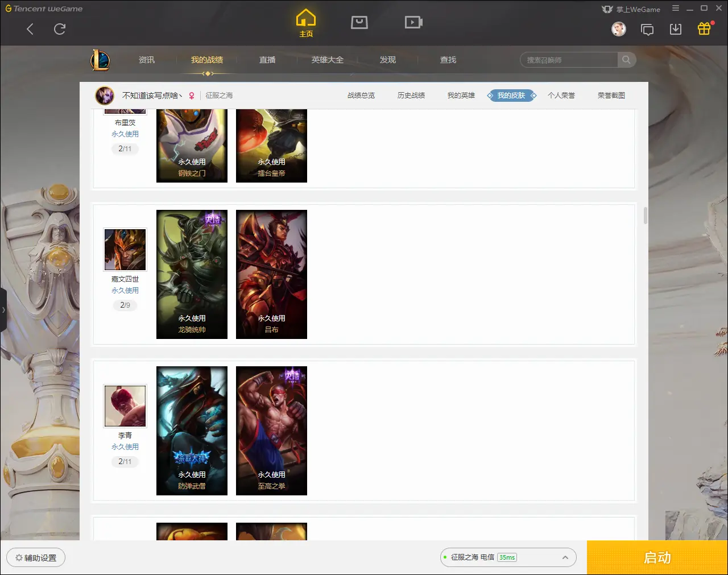Click the League of Legends logo icon

(100, 60)
